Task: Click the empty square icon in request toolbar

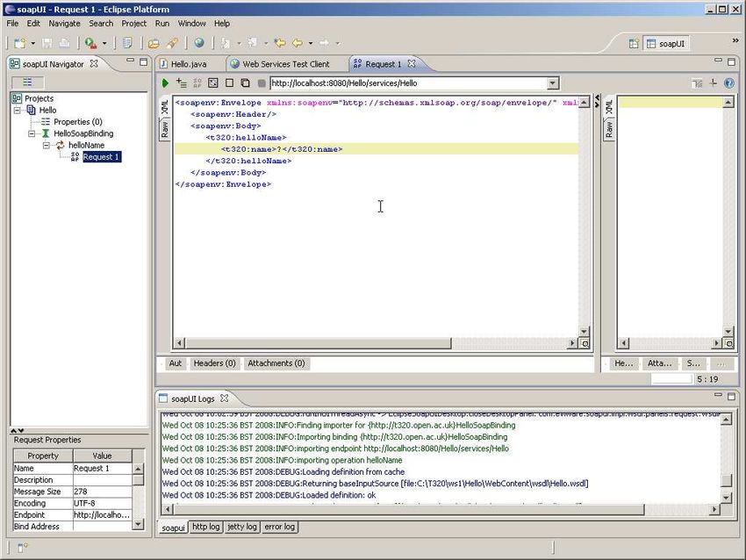Action: (x=229, y=83)
